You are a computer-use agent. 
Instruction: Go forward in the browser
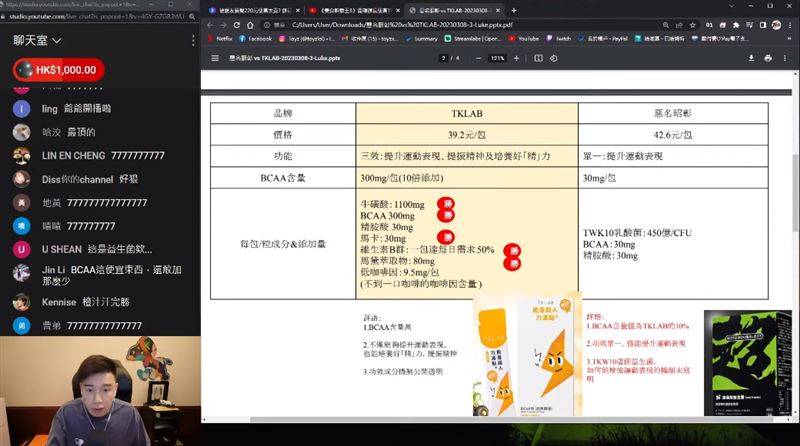pyautogui.click(x=223, y=24)
